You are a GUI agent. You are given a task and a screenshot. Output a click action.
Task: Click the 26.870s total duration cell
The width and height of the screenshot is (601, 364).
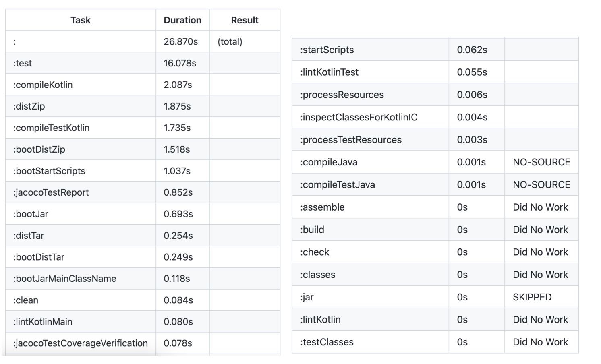[x=182, y=41]
